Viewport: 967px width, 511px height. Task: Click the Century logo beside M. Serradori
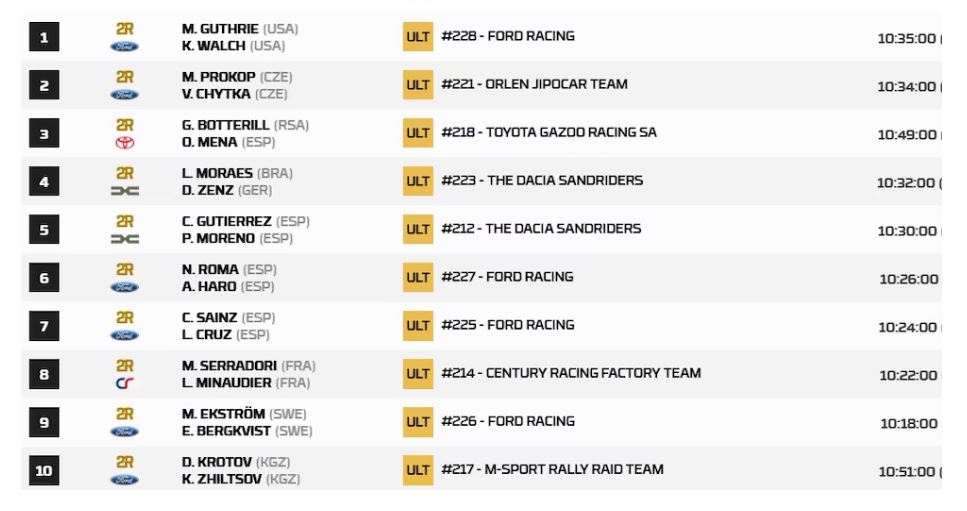click(125, 383)
